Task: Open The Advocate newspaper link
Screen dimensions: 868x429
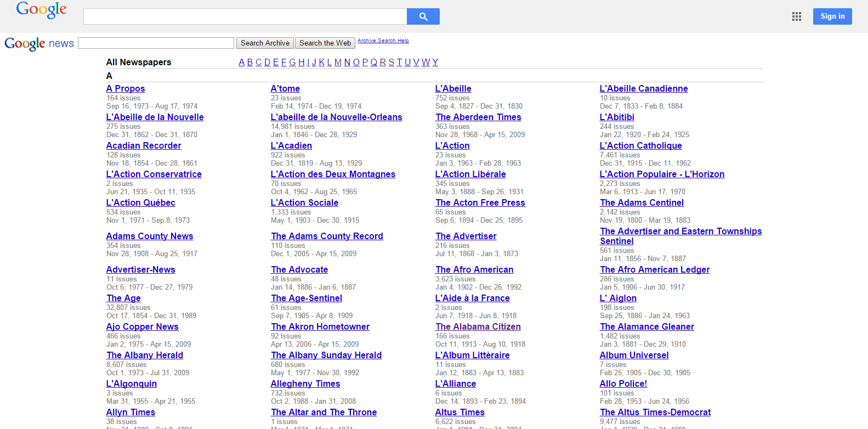Action: click(299, 269)
